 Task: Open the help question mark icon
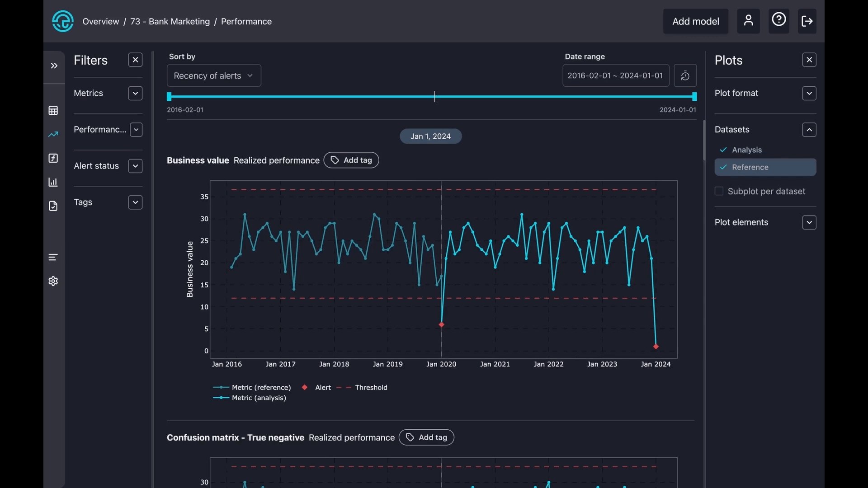[x=778, y=21]
